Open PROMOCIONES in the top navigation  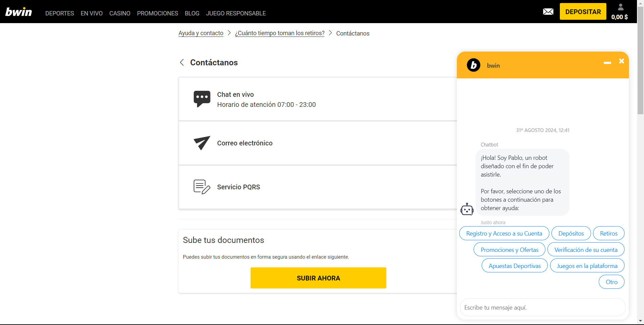(x=157, y=13)
